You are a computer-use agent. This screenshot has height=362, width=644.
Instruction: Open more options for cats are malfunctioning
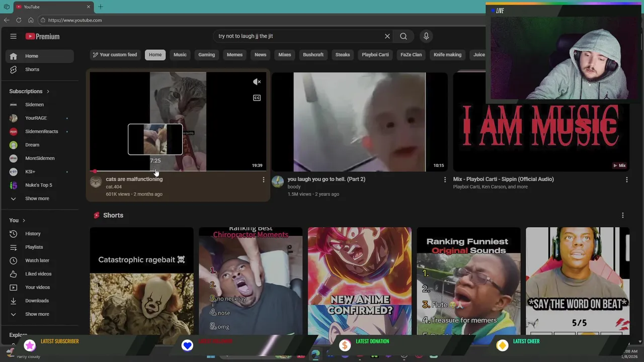[263, 179]
